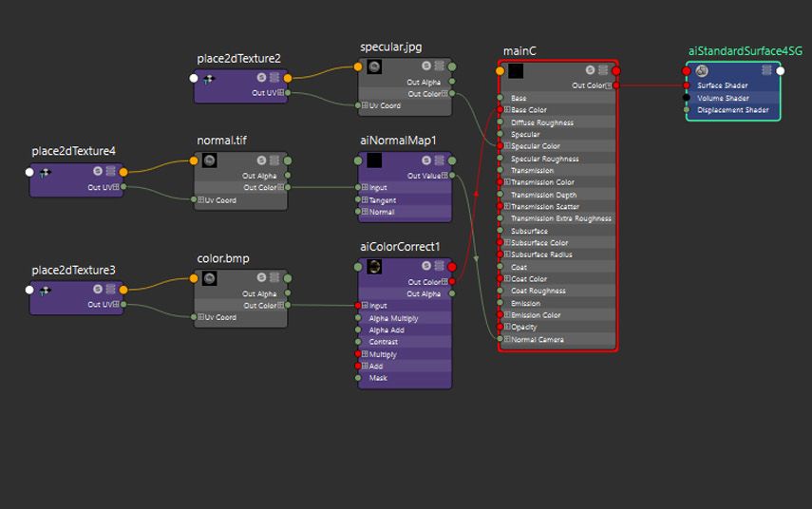
Task: Click the aiStandardSurface4SG shading group icon
Action: click(x=702, y=71)
